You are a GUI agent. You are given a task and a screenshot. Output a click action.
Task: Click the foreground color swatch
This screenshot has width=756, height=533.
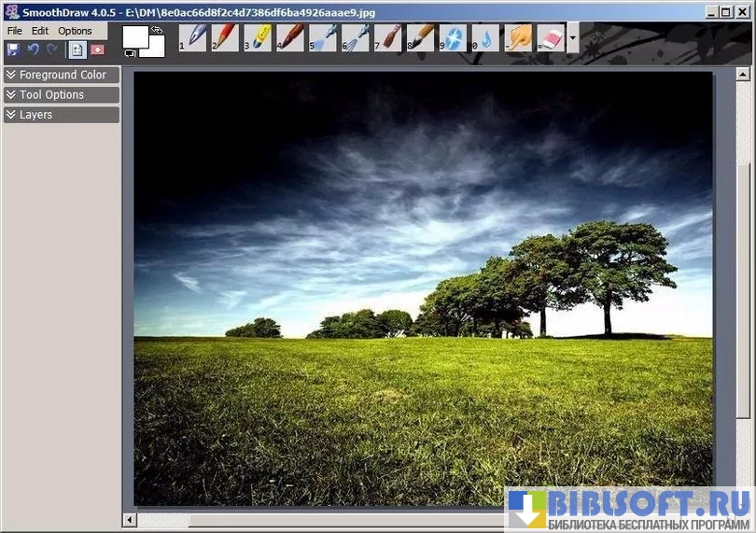pos(136,36)
